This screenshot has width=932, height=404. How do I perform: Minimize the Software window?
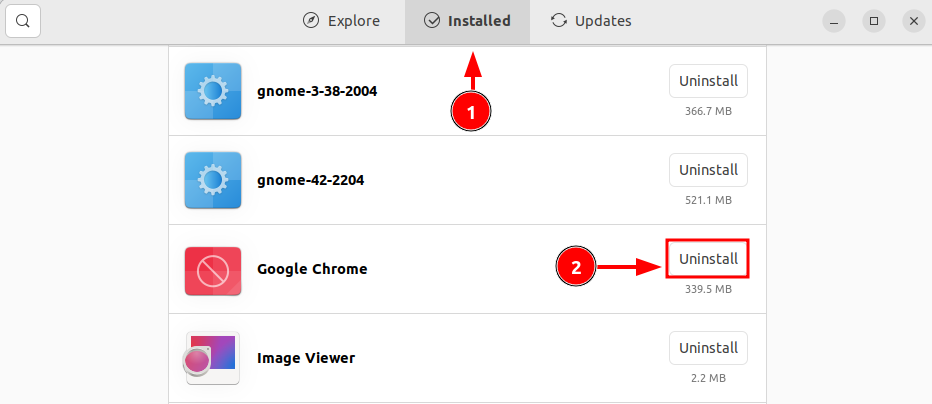point(834,21)
